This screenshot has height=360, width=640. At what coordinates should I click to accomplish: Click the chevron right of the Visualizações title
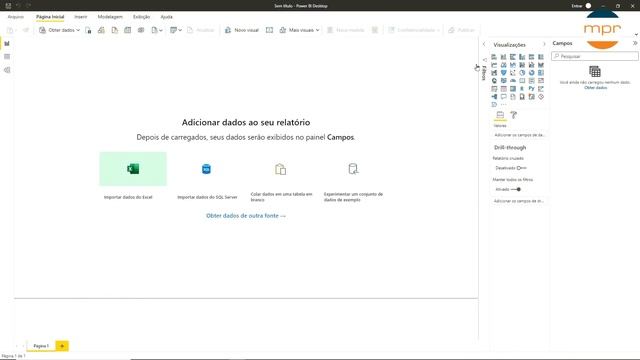coord(544,44)
